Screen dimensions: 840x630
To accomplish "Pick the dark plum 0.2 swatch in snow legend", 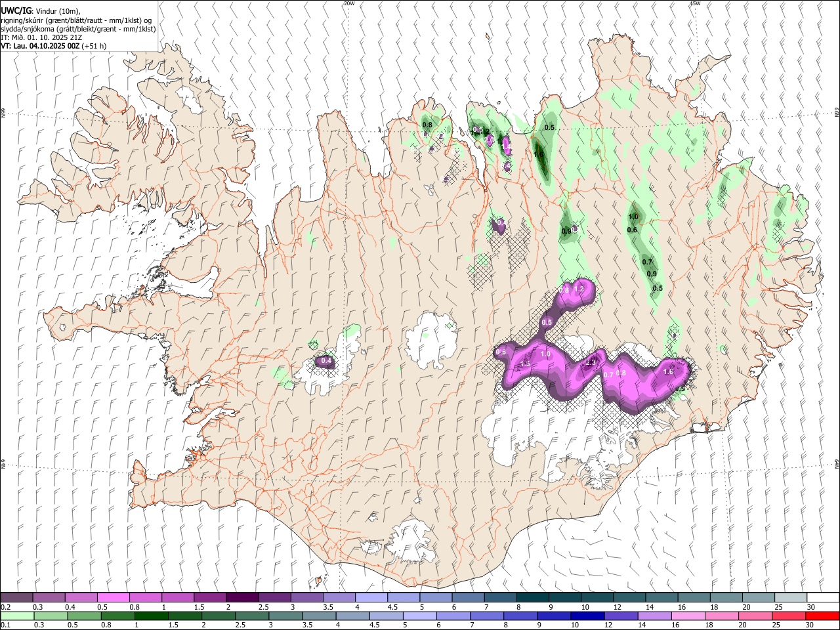I will (x=16, y=597).
